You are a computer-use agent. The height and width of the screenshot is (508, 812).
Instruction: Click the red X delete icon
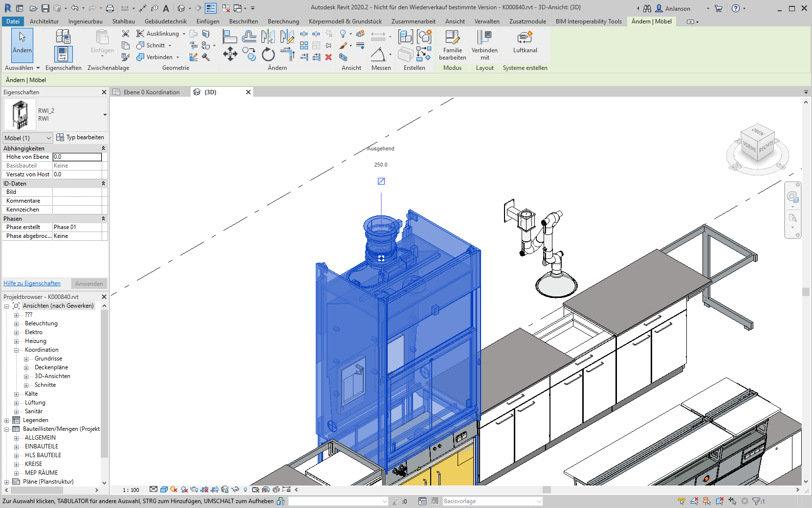click(329, 57)
